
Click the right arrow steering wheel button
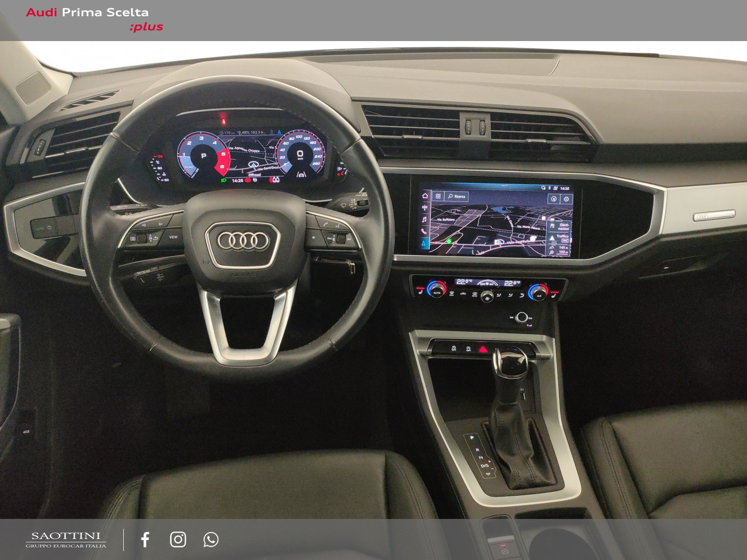pyautogui.click(x=161, y=224)
